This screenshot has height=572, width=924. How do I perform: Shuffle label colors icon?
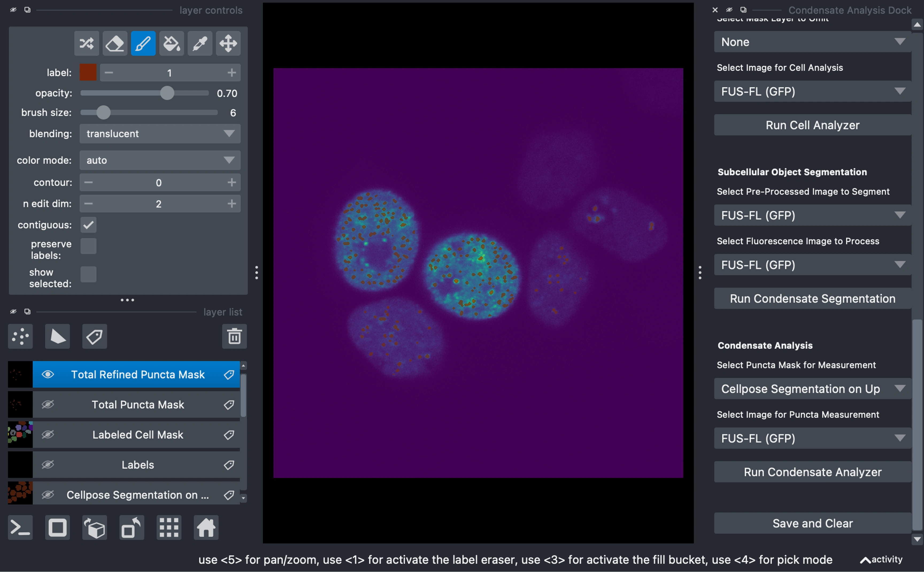[x=87, y=44]
